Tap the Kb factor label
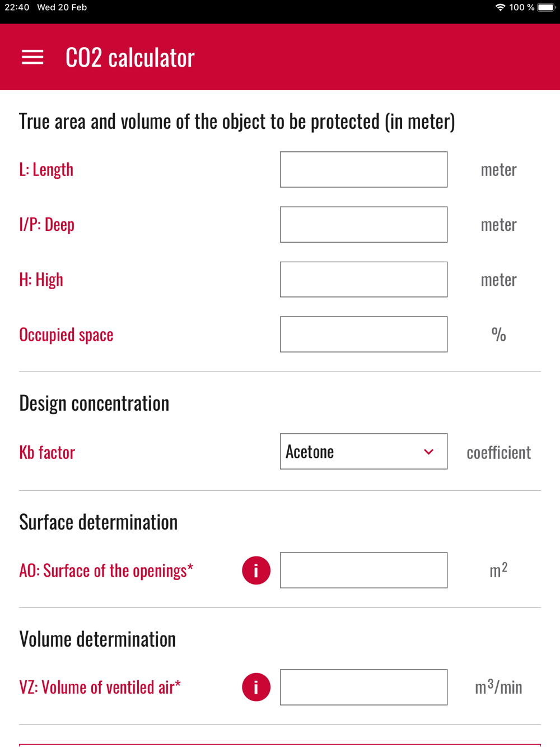This screenshot has width=560, height=747. 47,452
